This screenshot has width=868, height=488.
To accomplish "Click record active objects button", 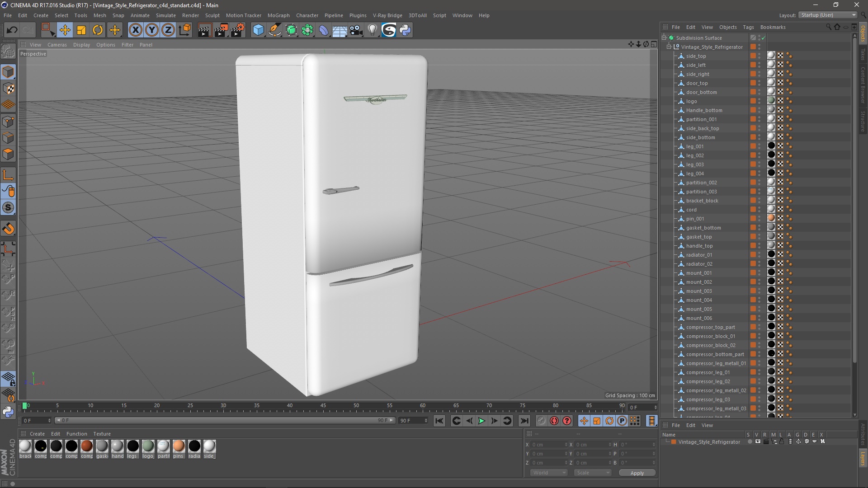I will tap(542, 421).
